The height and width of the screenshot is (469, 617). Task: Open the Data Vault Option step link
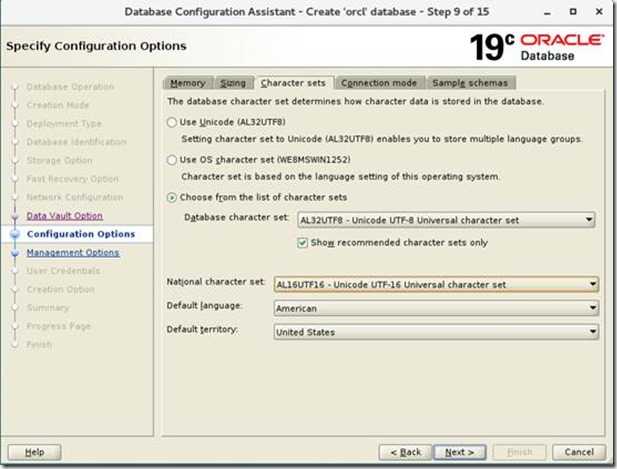tap(65, 216)
